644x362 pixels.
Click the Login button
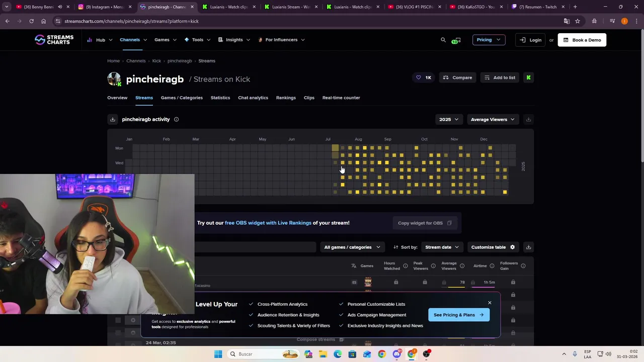530,40
